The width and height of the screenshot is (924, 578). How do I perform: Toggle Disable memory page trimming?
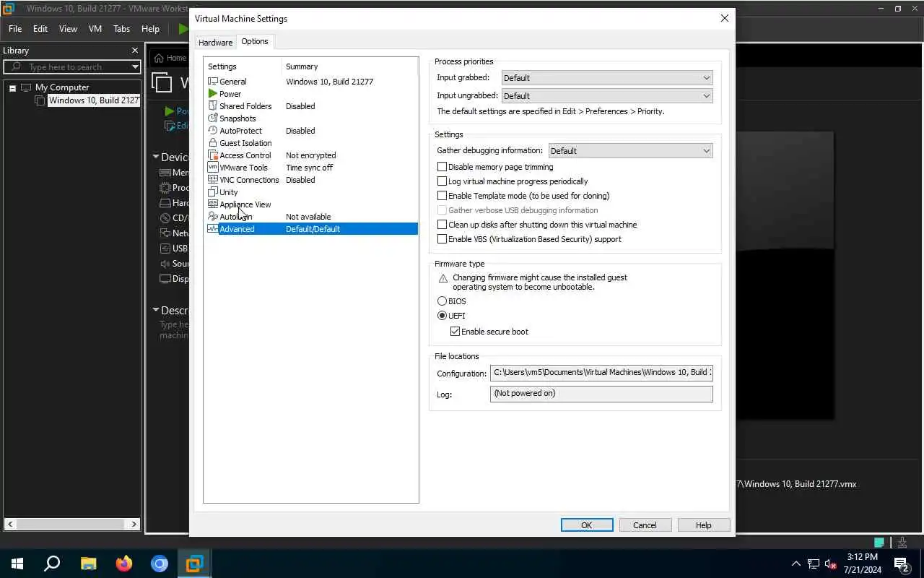click(443, 167)
